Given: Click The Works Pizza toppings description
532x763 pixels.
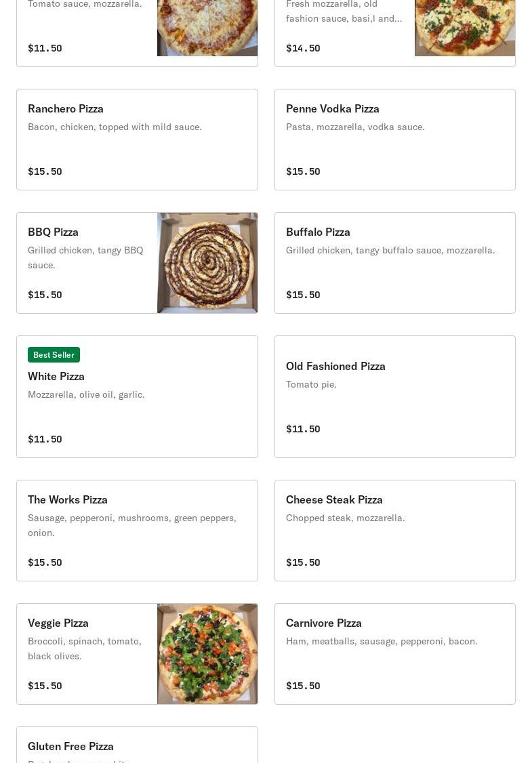Looking at the screenshot, I should [x=132, y=525].
